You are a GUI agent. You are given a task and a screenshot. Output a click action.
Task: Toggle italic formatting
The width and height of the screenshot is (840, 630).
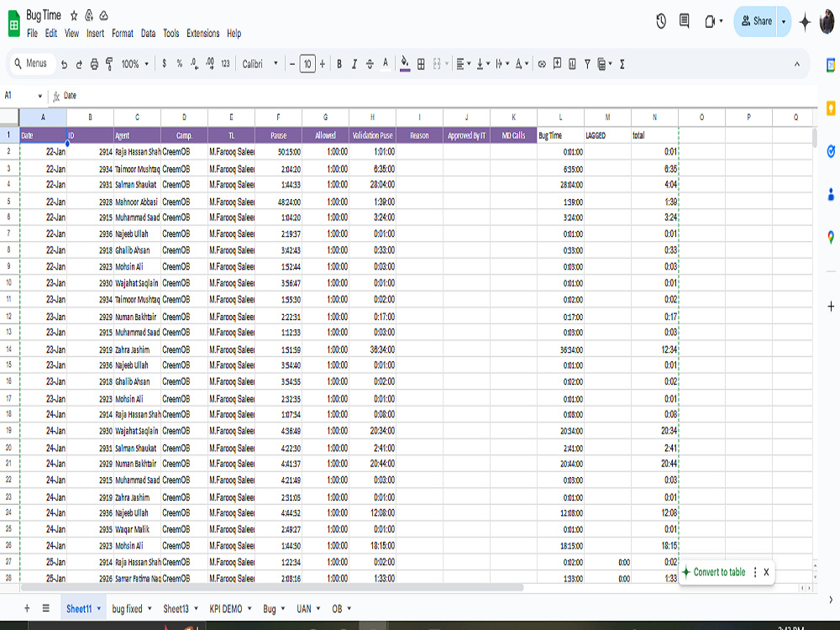354,65
